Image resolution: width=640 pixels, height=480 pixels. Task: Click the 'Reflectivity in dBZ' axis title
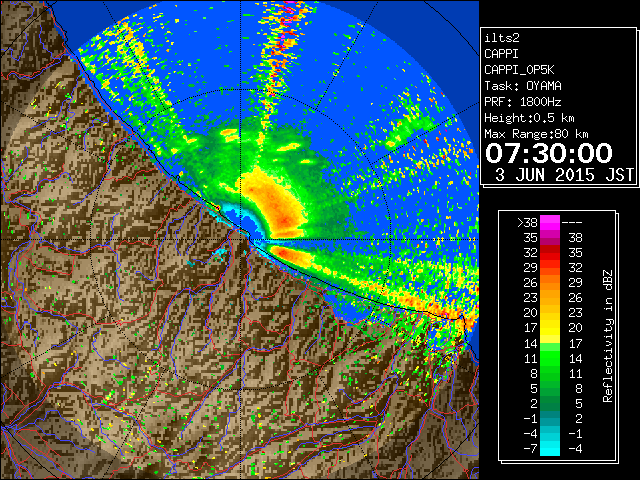608,336
